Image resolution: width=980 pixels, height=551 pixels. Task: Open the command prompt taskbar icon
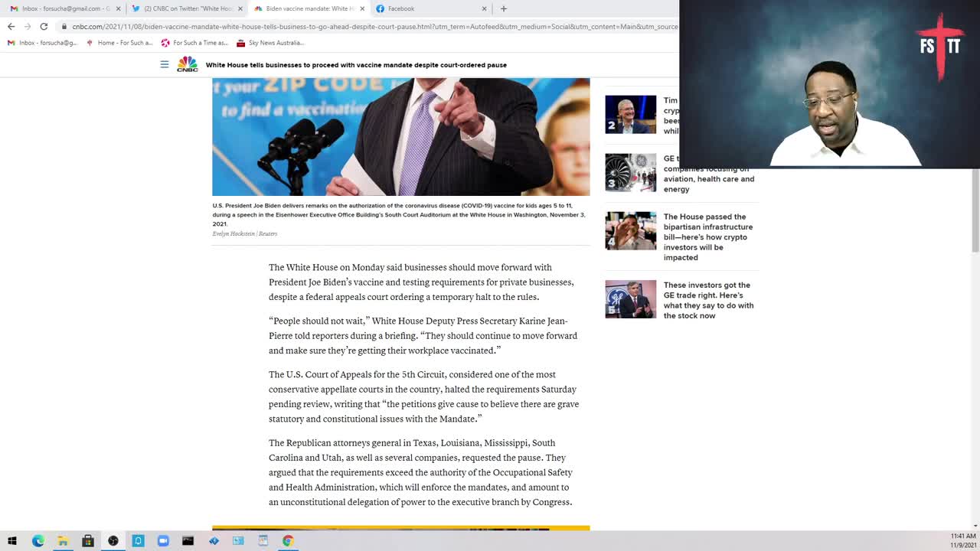[188, 541]
